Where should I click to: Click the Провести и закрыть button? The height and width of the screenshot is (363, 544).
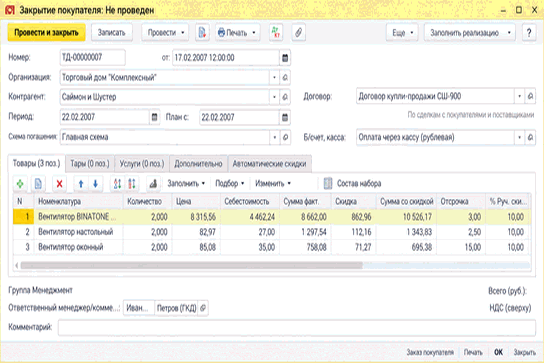46,33
